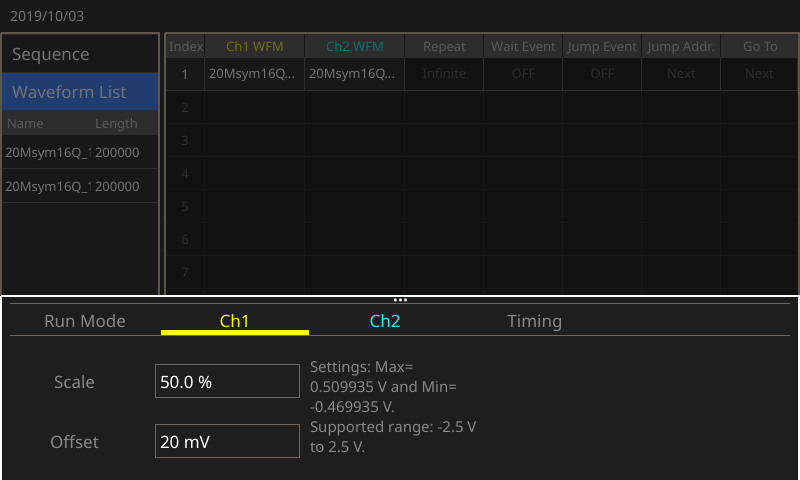Select sequence row index 3
The width and height of the screenshot is (800, 480).
pyautogui.click(x=185, y=140)
